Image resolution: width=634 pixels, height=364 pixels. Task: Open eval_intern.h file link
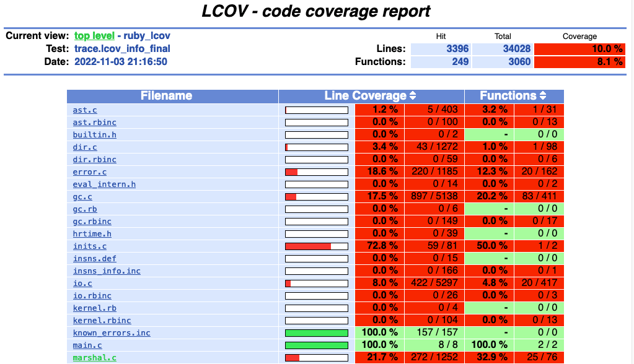(104, 184)
